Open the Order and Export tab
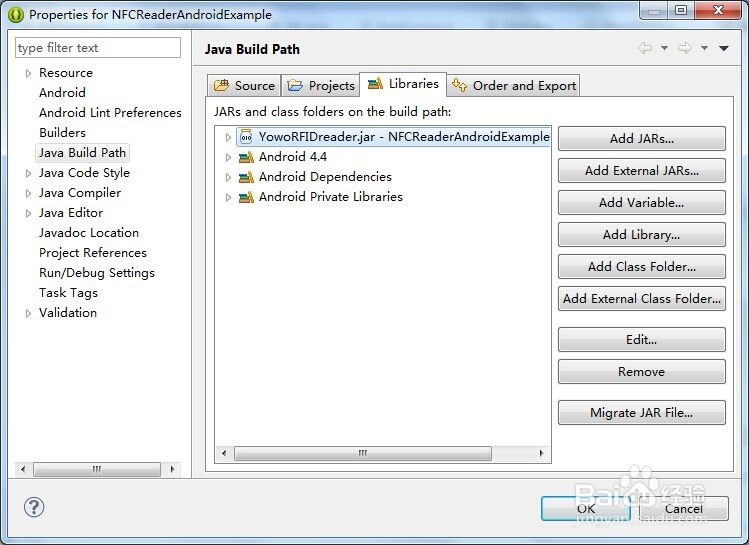749x545 pixels. (514, 85)
